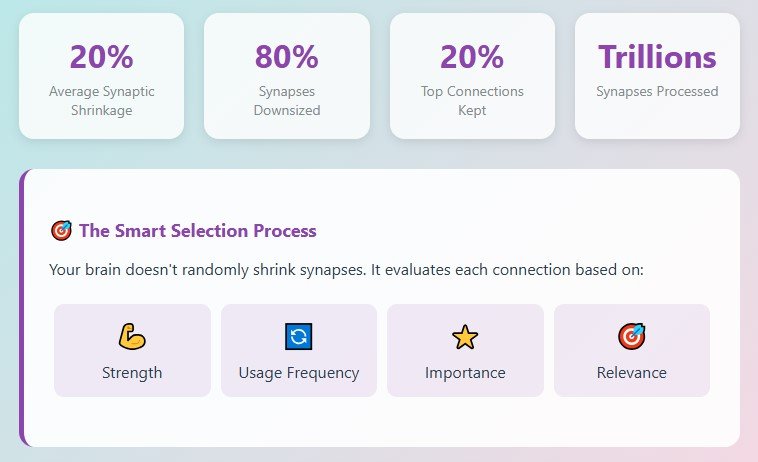Click the Synapses Downsized stat card
Screen dimensions: 758x462
coord(287,76)
